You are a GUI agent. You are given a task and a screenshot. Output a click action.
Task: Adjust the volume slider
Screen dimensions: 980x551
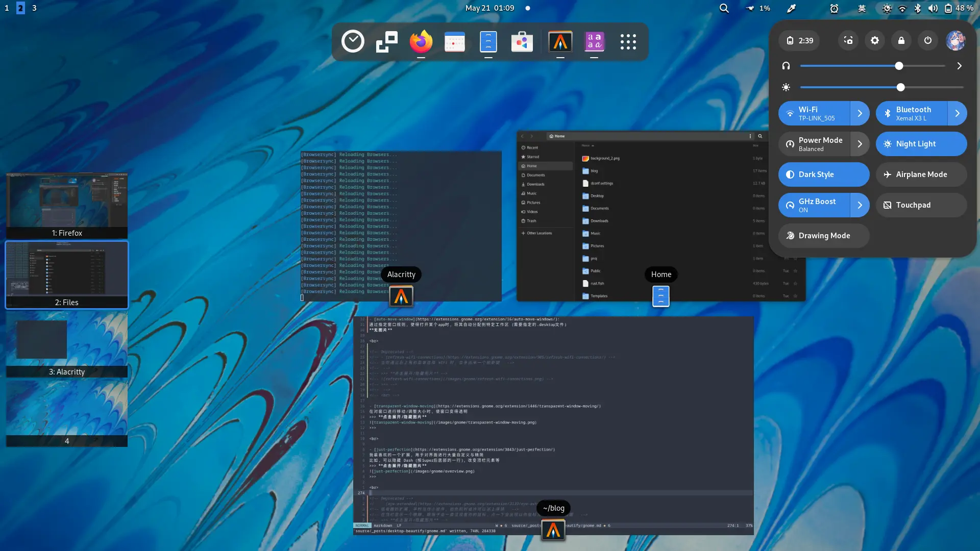pos(873,66)
